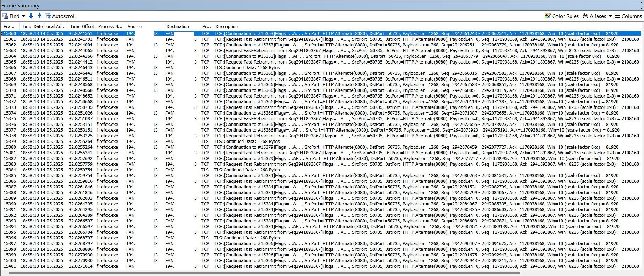Close the Frame Summary panel
This screenshot has width=644, height=276.
[642, 5]
